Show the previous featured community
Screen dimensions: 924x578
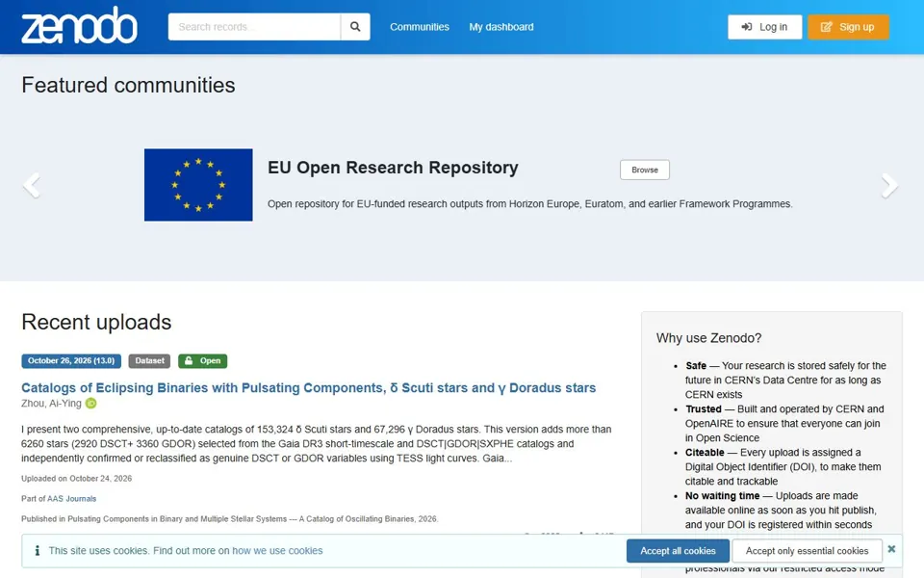pyautogui.click(x=32, y=185)
